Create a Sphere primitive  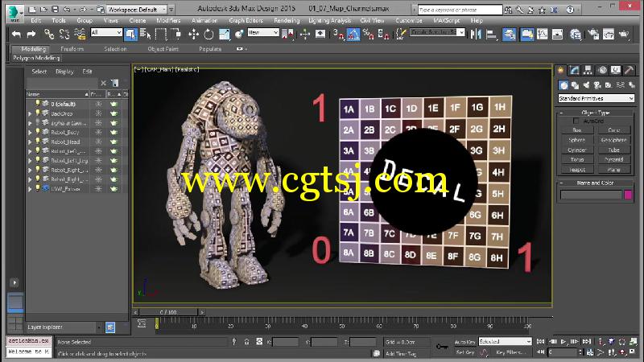pyautogui.click(x=577, y=140)
